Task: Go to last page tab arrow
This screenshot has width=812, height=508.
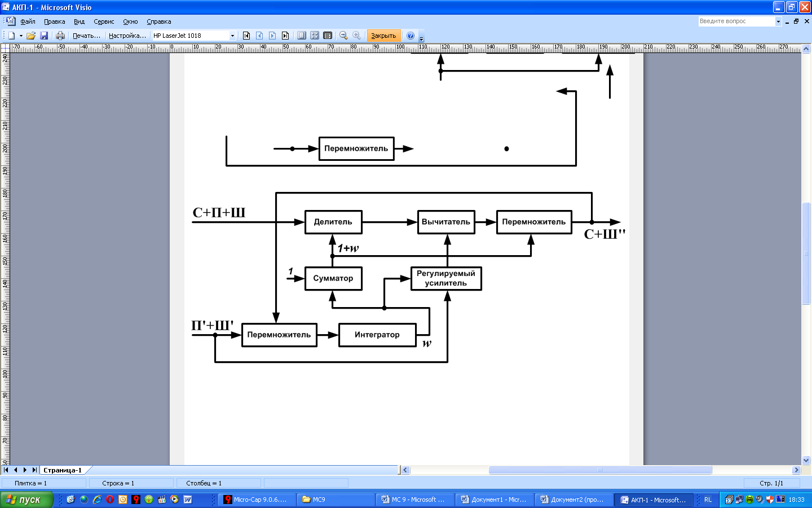Action: pyautogui.click(x=34, y=470)
